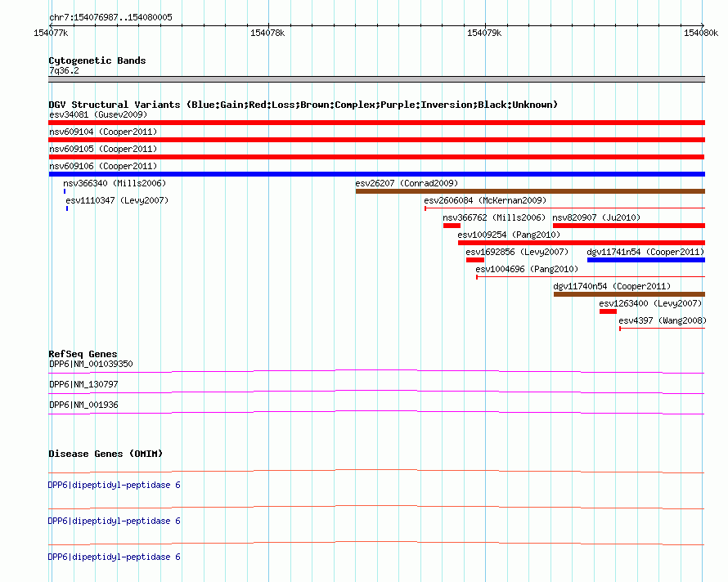This screenshot has height=582, width=728.
Task: Click the DPP6|NM_001039350 gene label
Action: [x=91, y=364]
